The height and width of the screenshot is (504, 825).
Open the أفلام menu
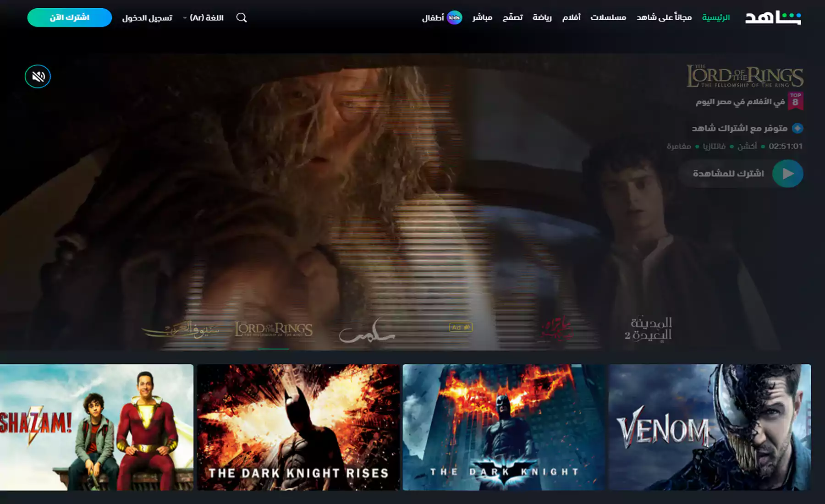pyautogui.click(x=571, y=17)
